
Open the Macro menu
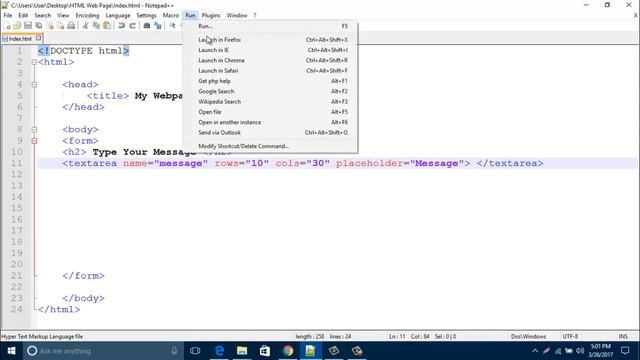click(x=171, y=15)
